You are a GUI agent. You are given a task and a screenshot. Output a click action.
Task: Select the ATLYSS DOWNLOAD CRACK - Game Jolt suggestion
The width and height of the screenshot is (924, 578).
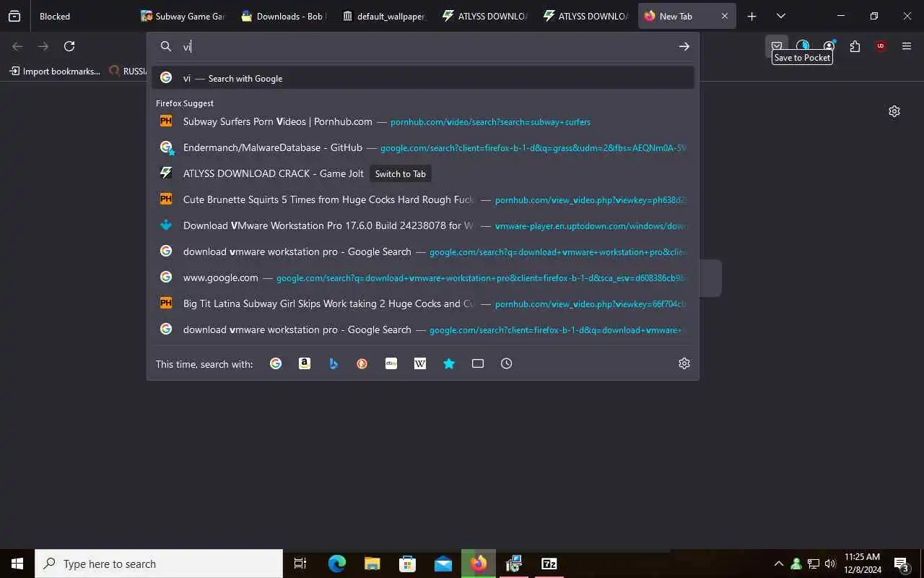[423, 173]
